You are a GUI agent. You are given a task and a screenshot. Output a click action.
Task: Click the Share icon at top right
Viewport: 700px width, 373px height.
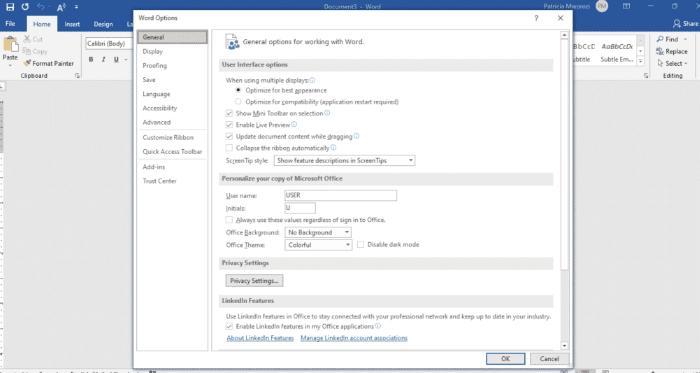tap(677, 23)
